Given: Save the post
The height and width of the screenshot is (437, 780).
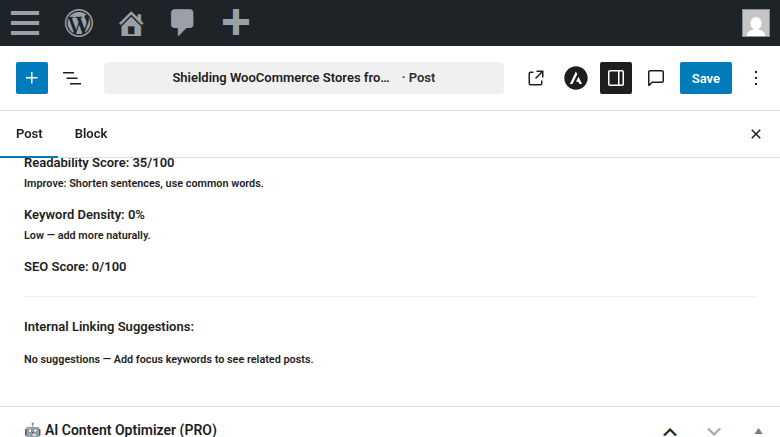Looking at the screenshot, I should point(705,78).
